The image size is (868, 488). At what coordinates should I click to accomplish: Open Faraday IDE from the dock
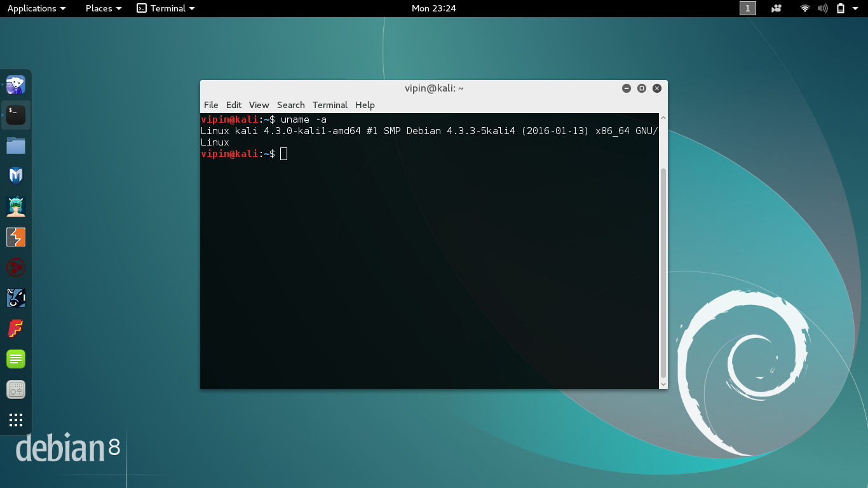pyautogui.click(x=16, y=329)
